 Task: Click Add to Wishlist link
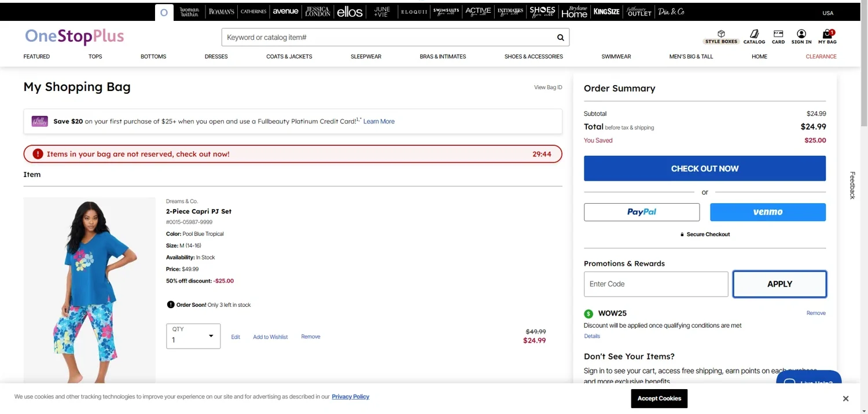(x=270, y=337)
